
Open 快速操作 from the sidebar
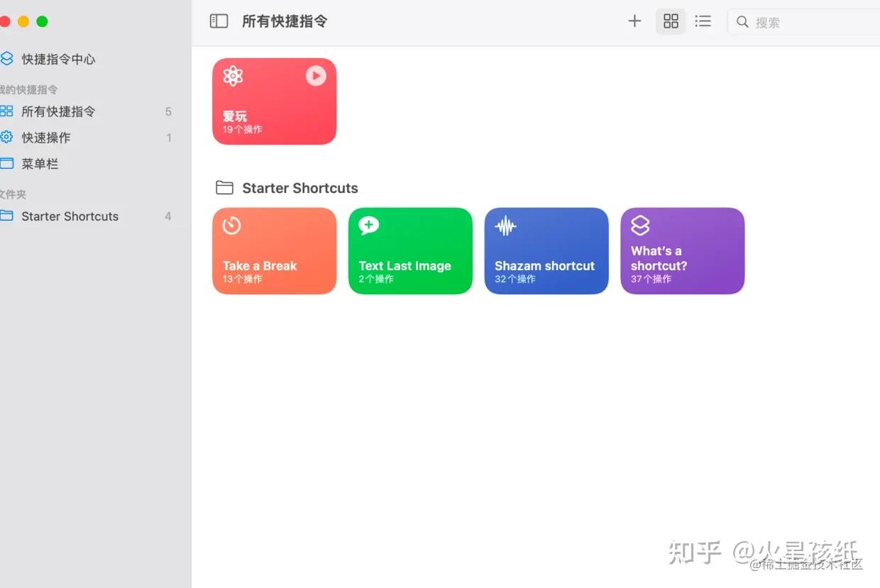(x=43, y=138)
